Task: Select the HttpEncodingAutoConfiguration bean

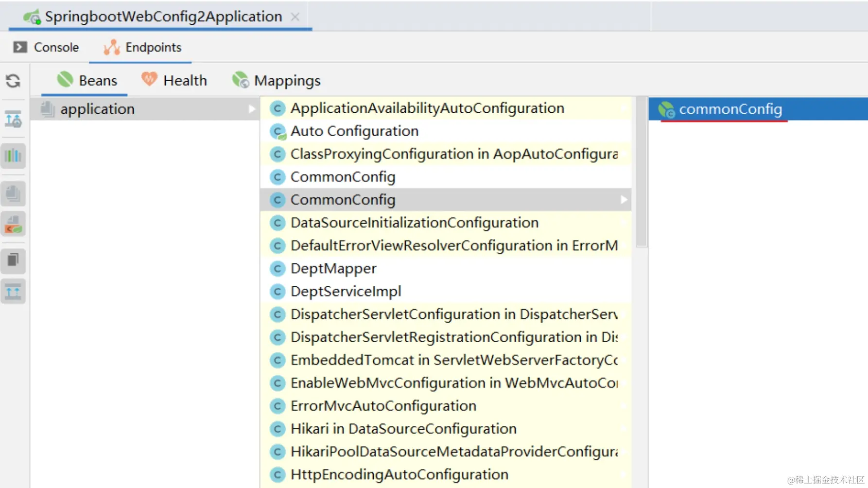Action: 446,474
